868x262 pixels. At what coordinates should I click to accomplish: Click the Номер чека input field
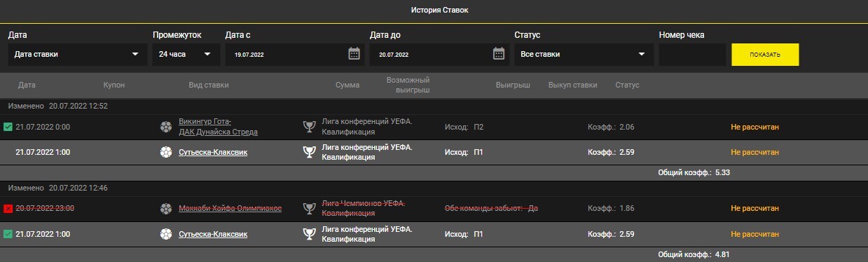692,55
